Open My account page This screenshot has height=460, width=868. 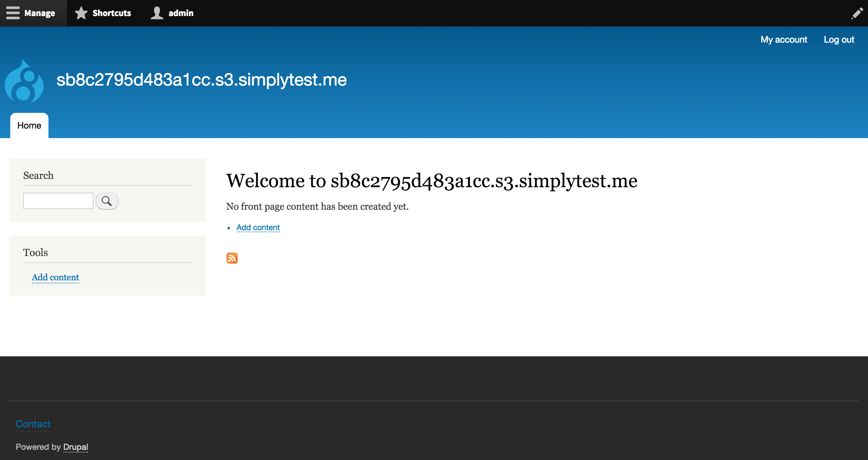(x=784, y=40)
